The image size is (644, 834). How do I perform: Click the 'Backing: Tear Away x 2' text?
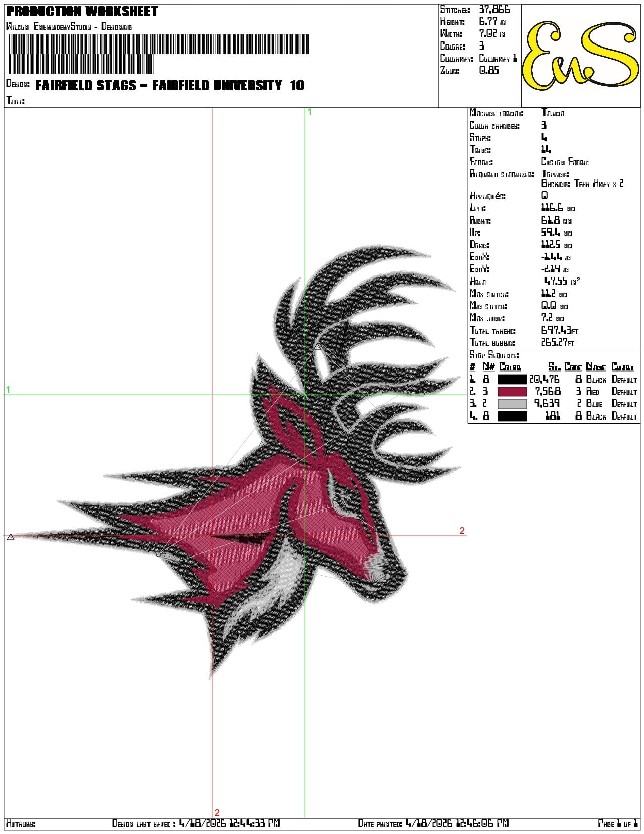(x=582, y=183)
